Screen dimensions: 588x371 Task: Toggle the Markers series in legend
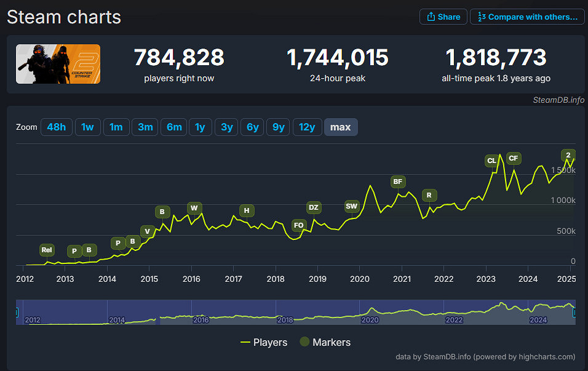tap(325, 342)
